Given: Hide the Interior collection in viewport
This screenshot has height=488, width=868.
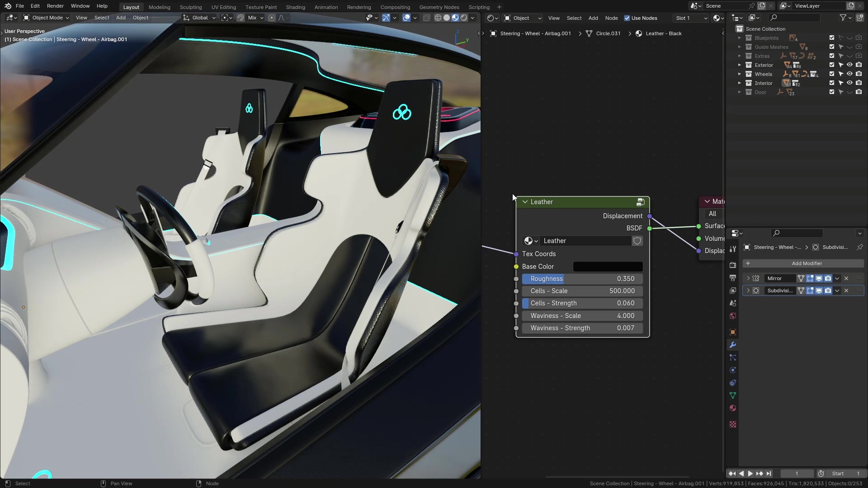Looking at the screenshot, I should tap(849, 83).
